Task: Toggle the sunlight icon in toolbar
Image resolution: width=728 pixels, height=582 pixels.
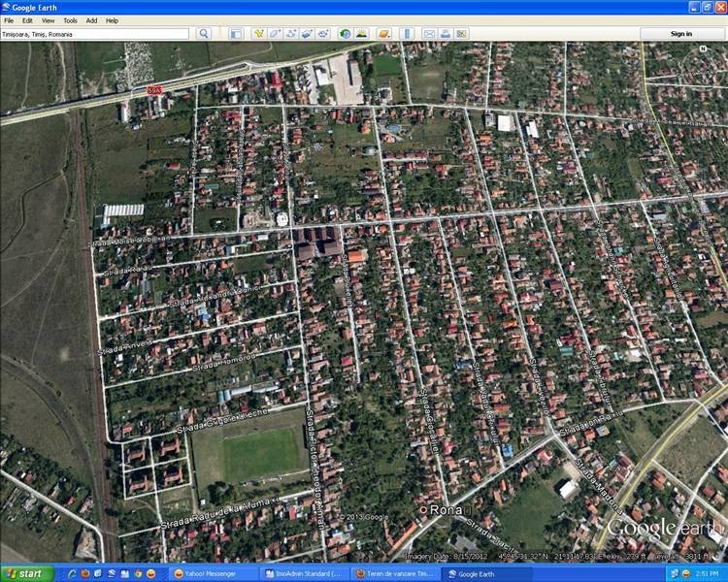Action: coord(361,34)
